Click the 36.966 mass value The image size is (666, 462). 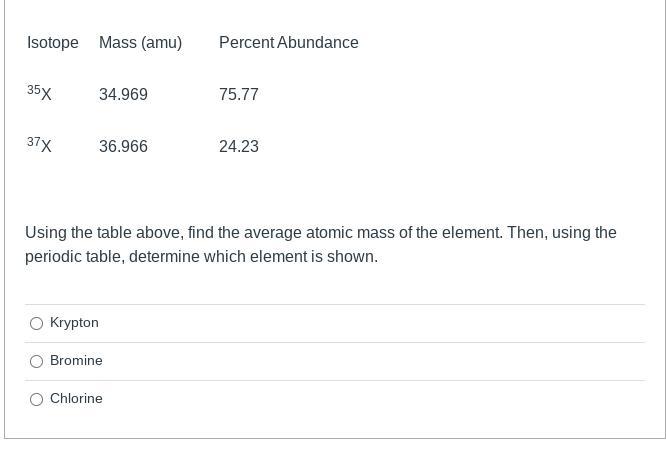tap(123, 147)
